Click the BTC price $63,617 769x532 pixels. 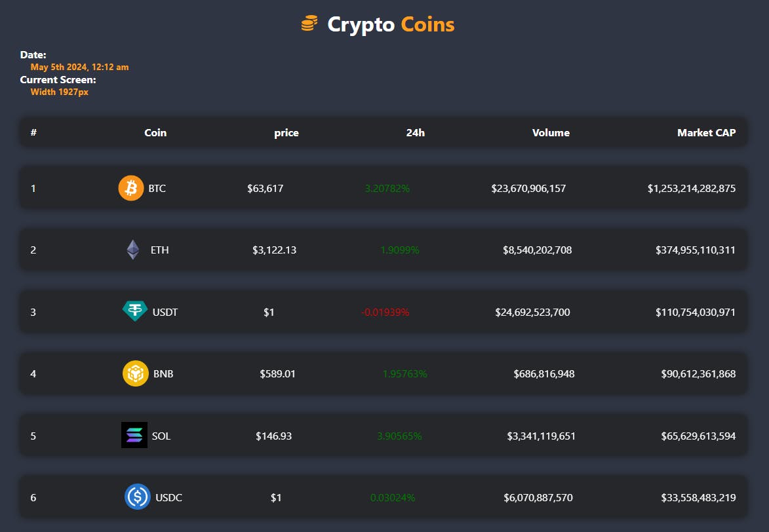click(x=266, y=188)
